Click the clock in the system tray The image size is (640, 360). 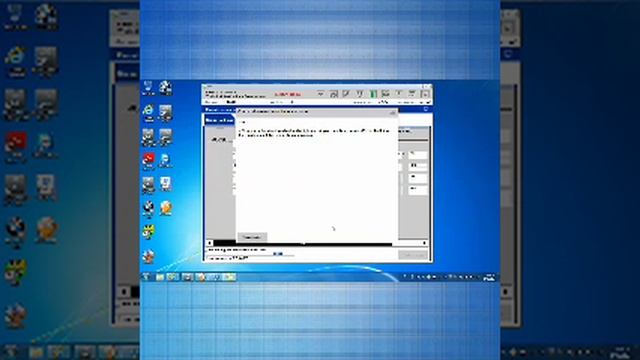coord(489,278)
